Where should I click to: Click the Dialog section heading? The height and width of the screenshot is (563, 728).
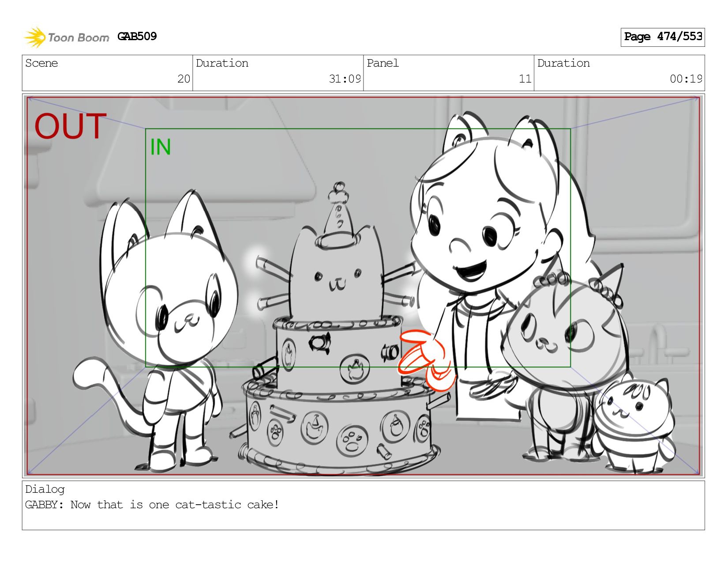pos(45,489)
